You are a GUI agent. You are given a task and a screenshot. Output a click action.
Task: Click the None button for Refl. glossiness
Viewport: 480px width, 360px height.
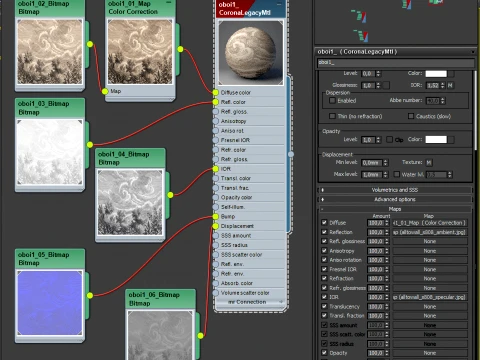click(430, 241)
